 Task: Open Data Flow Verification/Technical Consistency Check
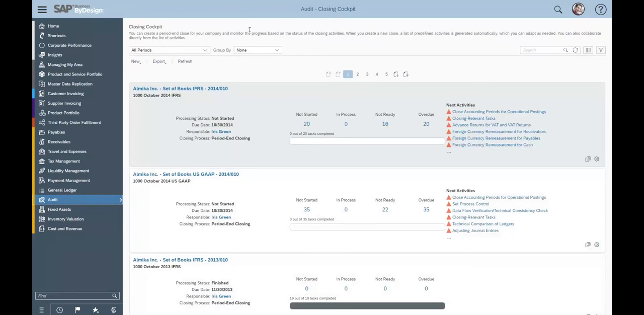(x=500, y=210)
